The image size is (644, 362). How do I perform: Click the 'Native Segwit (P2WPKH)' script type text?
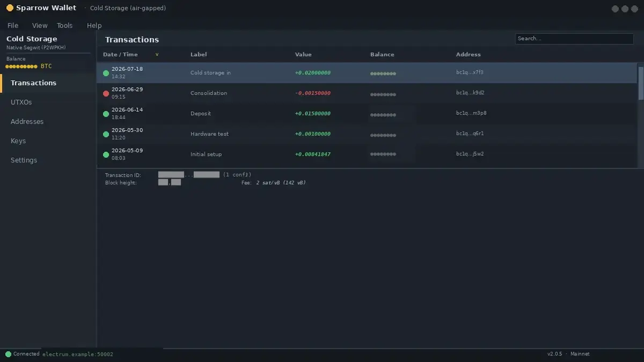coord(36,48)
